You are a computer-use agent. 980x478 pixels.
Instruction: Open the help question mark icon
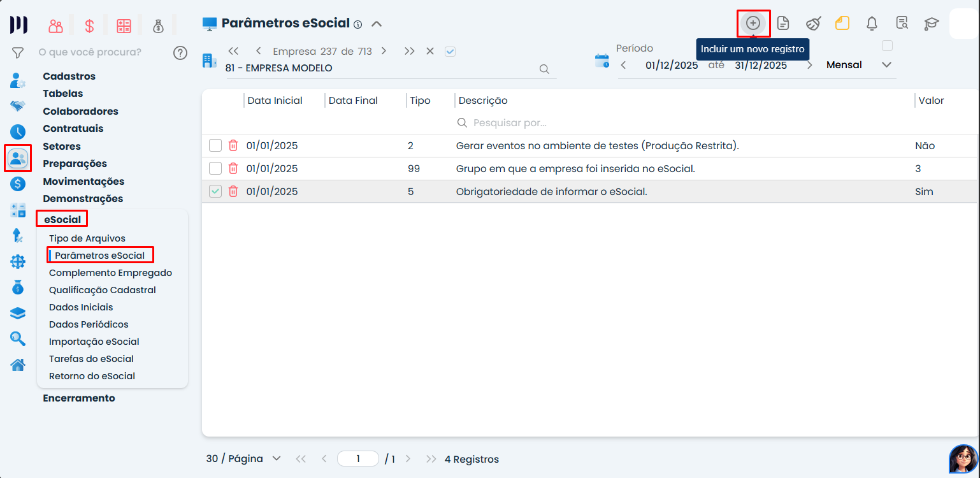tap(180, 52)
